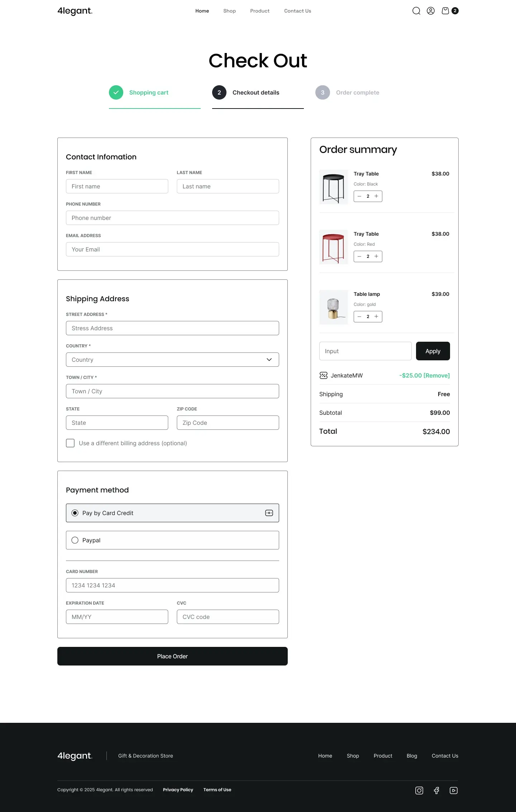Select the Paypal radio button
The height and width of the screenshot is (812, 516).
point(75,540)
